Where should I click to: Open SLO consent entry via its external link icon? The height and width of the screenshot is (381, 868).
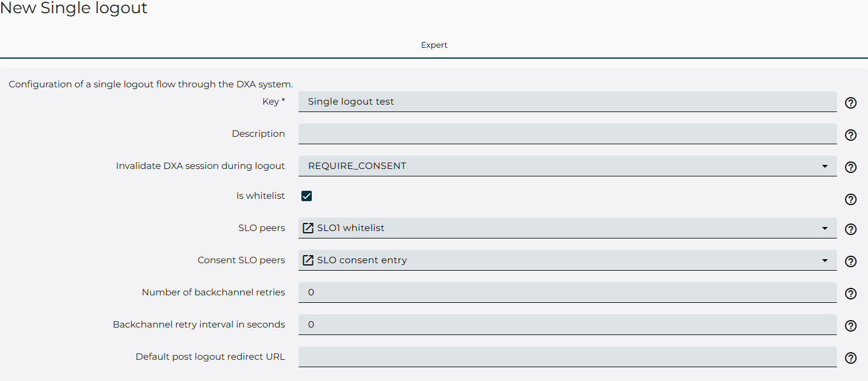308,260
